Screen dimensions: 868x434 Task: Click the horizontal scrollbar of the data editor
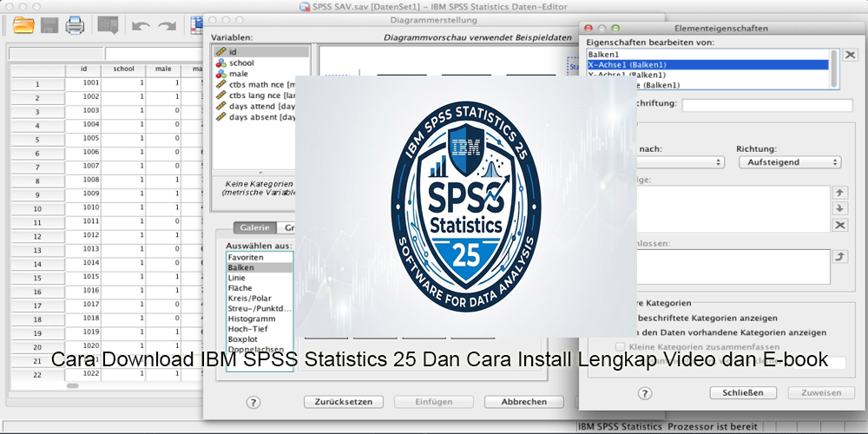tap(73, 385)
